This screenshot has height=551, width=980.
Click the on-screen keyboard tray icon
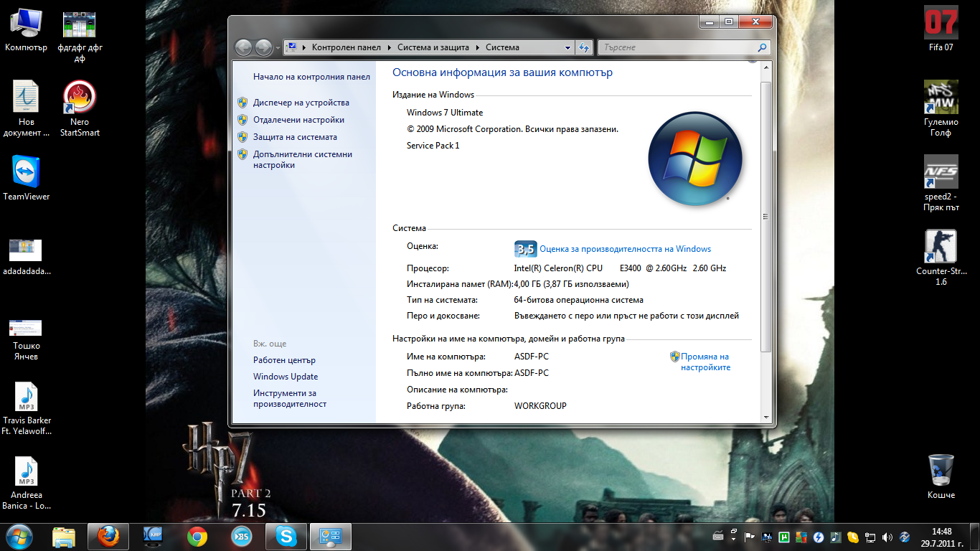719,537
